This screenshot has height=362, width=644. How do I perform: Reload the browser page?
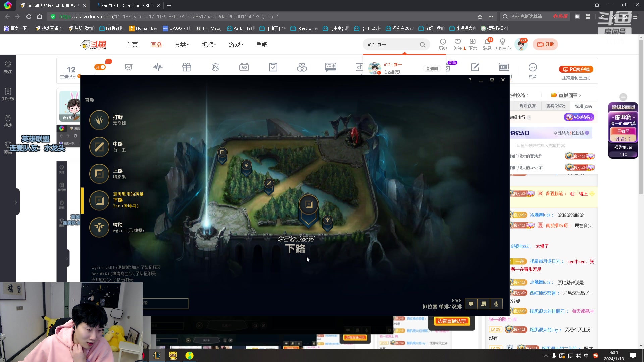[29, 17]
